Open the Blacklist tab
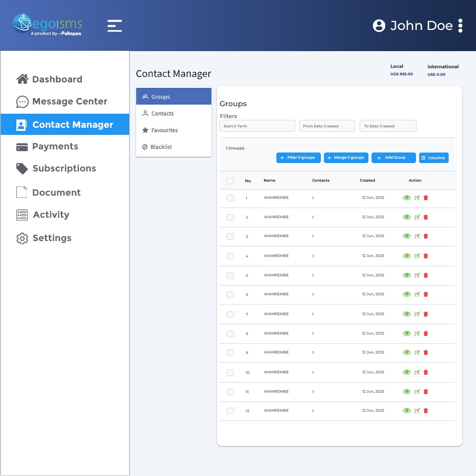Screen dimensions: 476x476 [x=174, y=147]
